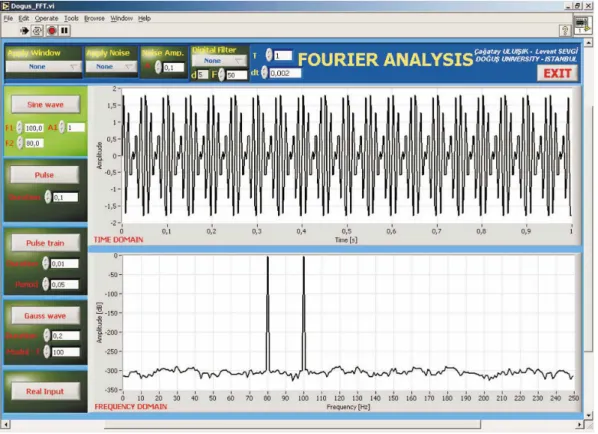The image size is (598, 434).
Task: Click the red Abort Execution button
Action: (51, 31)
